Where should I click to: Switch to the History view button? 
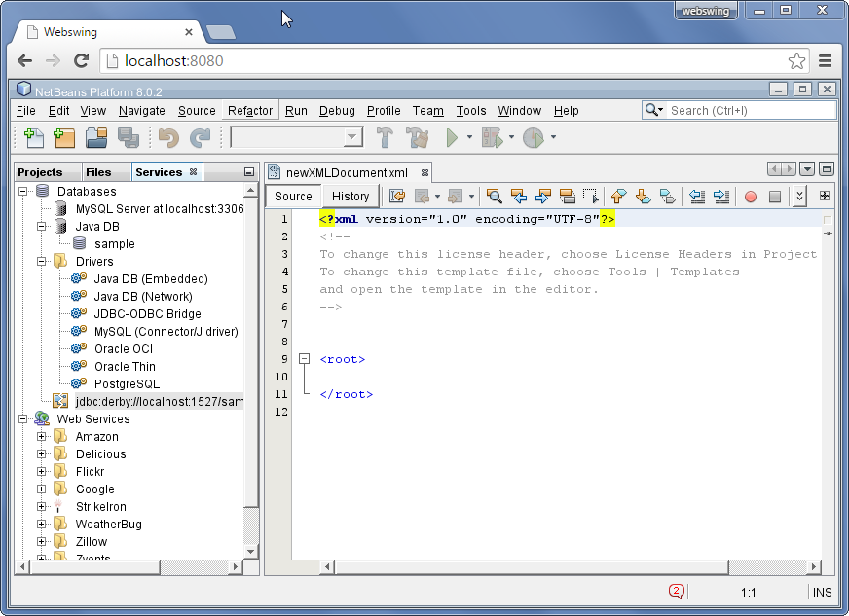point(351,197)
